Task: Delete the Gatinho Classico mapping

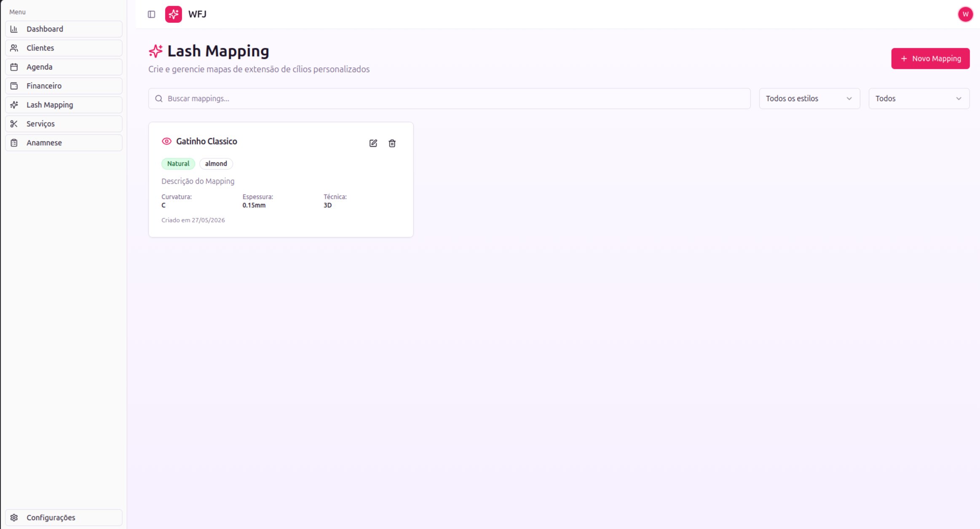Action: tap(392, 143)
